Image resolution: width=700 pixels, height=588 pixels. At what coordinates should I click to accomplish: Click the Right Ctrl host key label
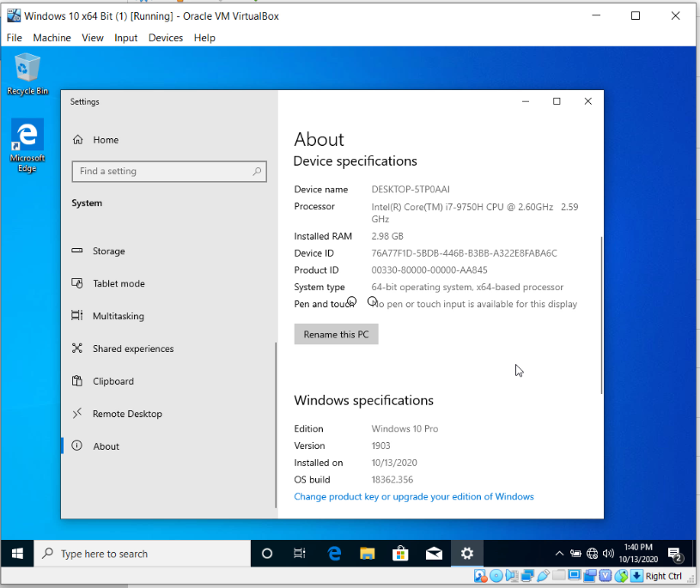663,576
